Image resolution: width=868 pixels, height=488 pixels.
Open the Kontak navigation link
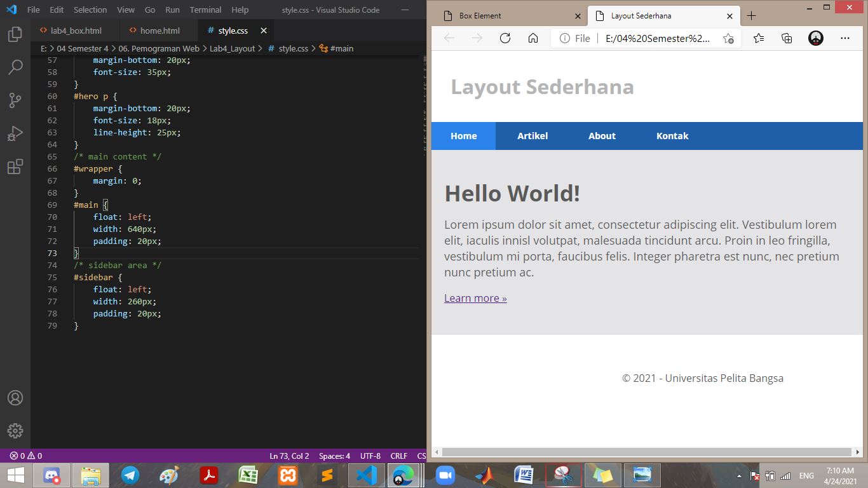(672, 135)
